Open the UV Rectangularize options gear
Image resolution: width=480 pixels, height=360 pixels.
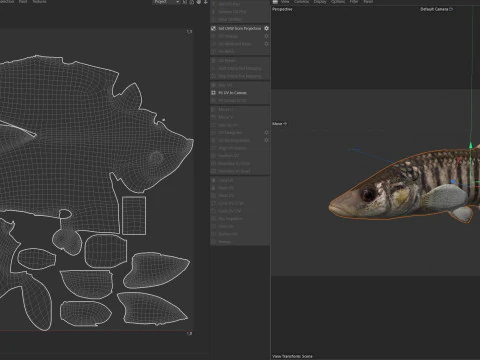click(266, 140)
